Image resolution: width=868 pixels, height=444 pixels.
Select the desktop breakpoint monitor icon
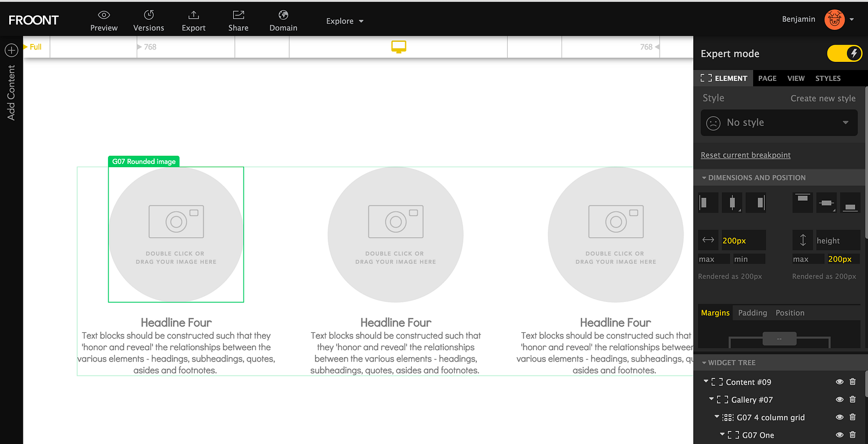(x=399, y=47)
